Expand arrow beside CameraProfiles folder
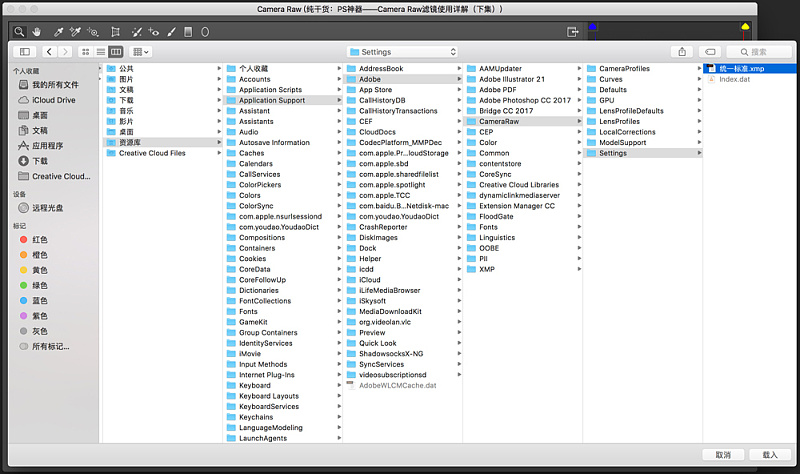This screenshot has height=474, width=800. click(699, 68)
